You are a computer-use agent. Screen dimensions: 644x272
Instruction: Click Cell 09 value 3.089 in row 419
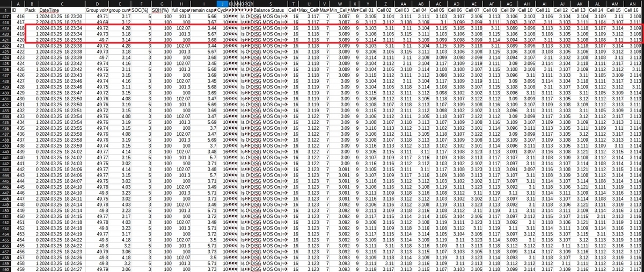pos(509,28)
